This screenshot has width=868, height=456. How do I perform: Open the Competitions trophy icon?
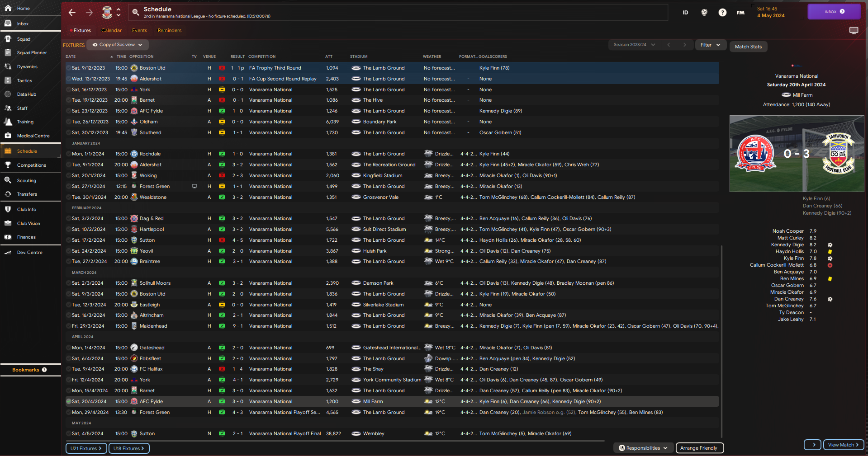pyautogui.click(x=8, y=165)
